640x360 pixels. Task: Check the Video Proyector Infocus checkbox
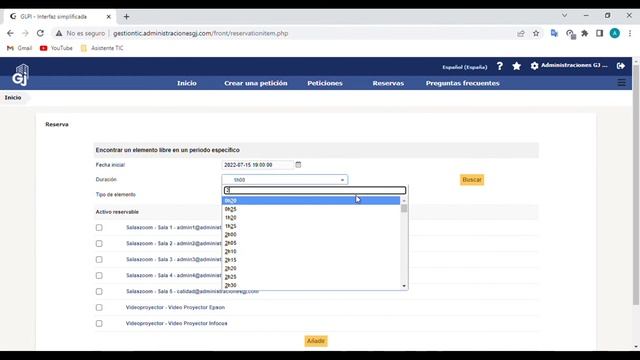tap(99, 323)
